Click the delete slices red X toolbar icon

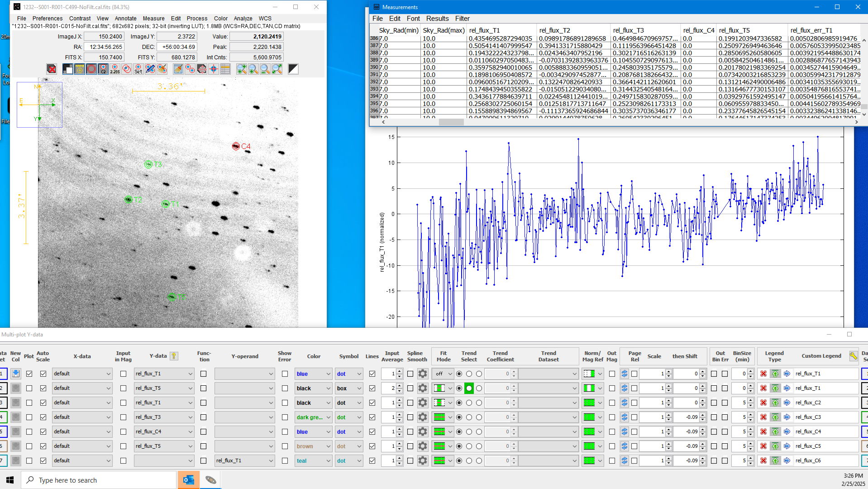(x=52, y=69)
